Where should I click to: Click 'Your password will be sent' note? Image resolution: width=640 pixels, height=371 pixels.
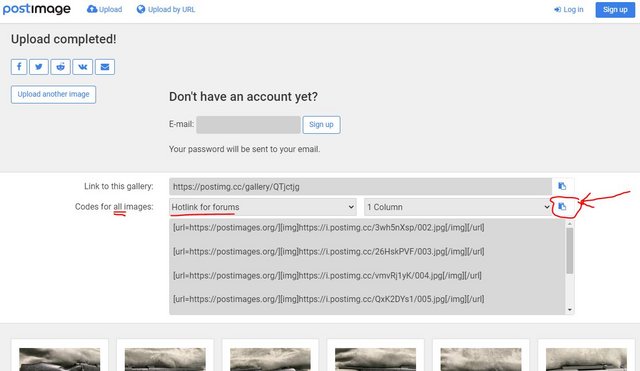[244, 149]
